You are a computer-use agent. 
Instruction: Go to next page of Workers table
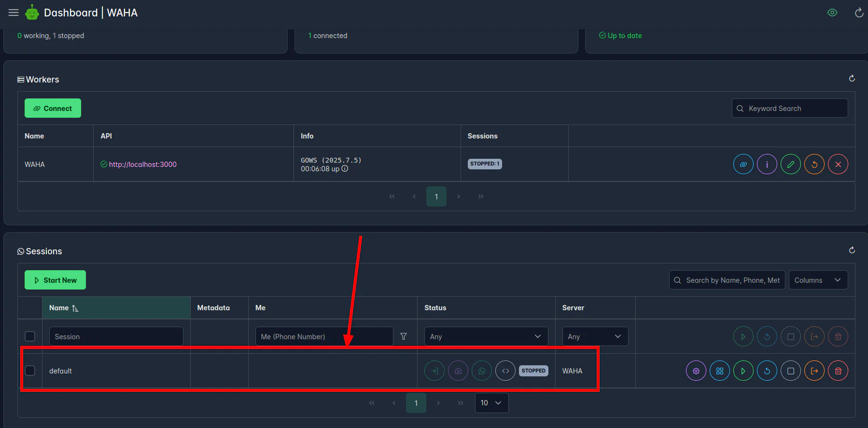click(459, 196)
